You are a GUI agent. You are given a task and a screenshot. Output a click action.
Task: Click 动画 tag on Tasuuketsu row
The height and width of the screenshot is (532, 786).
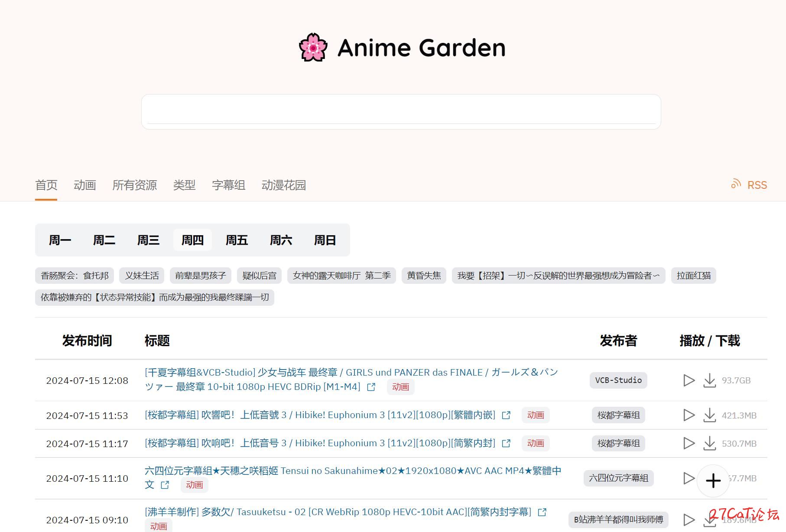(x=159, y=526)
